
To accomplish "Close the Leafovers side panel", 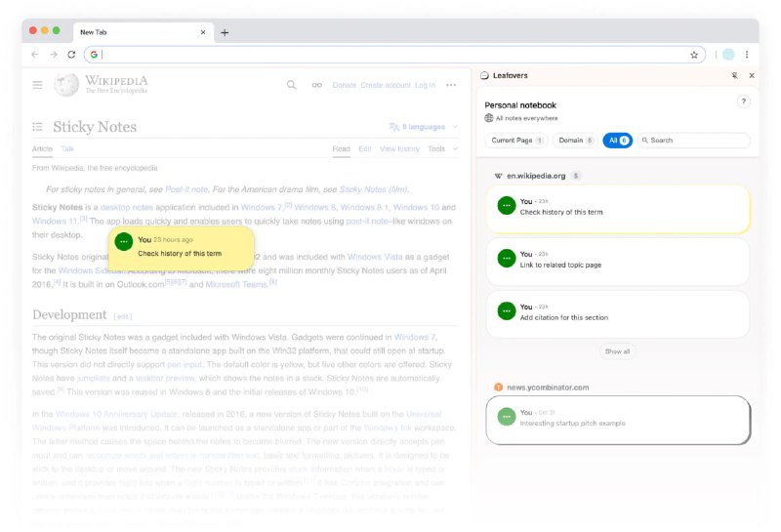I will (752, 76).
